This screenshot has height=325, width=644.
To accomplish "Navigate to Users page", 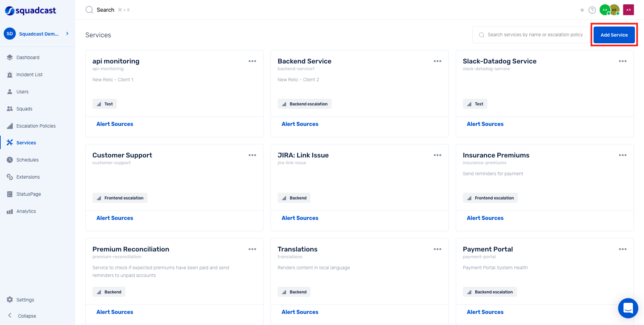I will pos(23,92).
